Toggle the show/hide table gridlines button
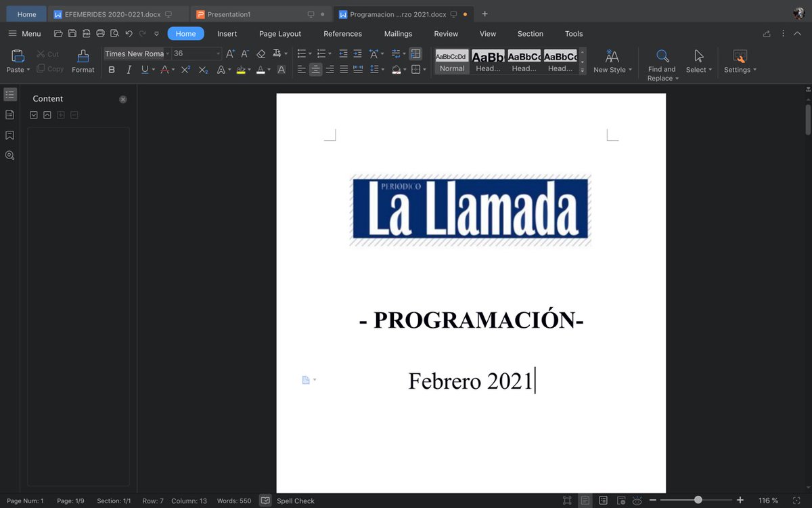 (416, 54)
